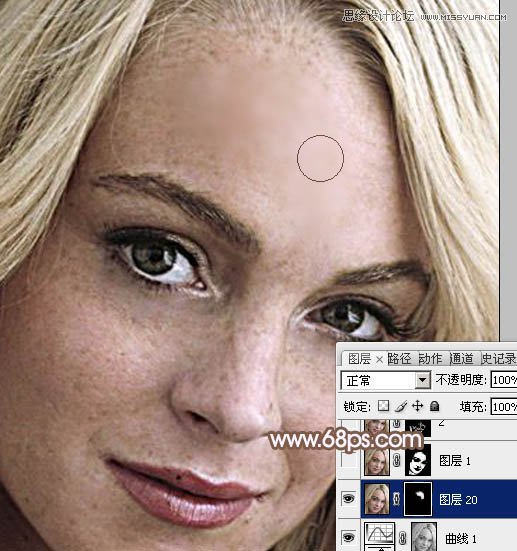The image size is (517, 551).
Task: Click the 填充 value field
Action: pyautogui.click(x=504, y=407)
